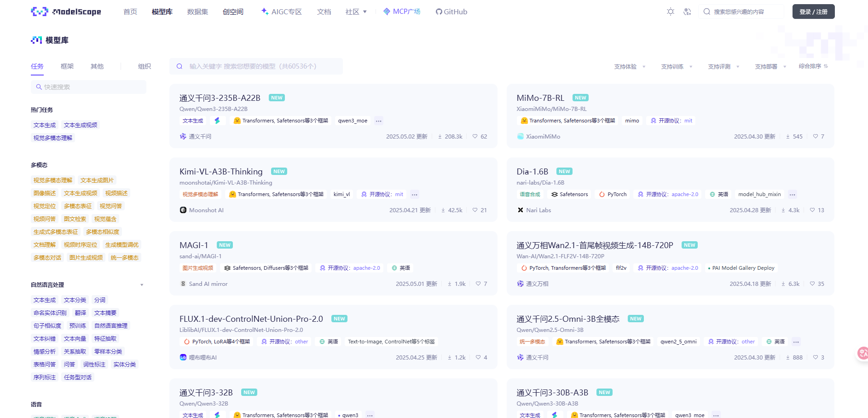The image size is (868, 418).
Task: Click the Nari Labs organization icon
Action: (520, 210)
